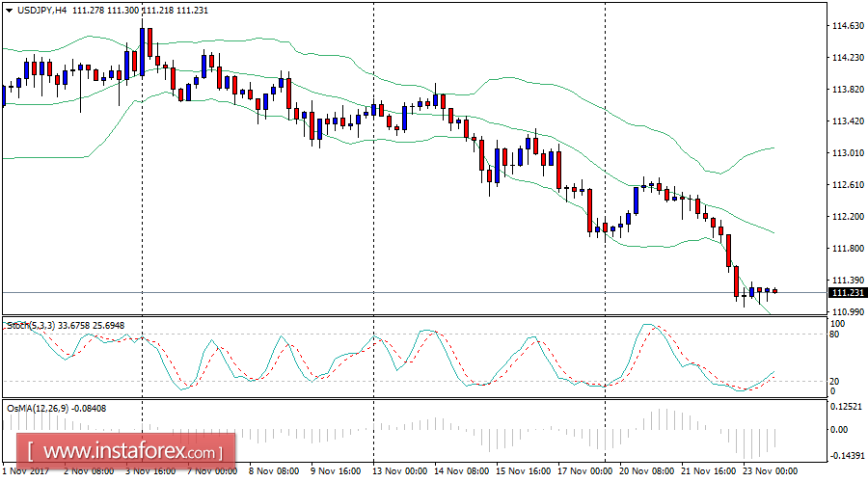
Task: Select the Stoch(5,3,3) indicator label
Action: point(31,326)
